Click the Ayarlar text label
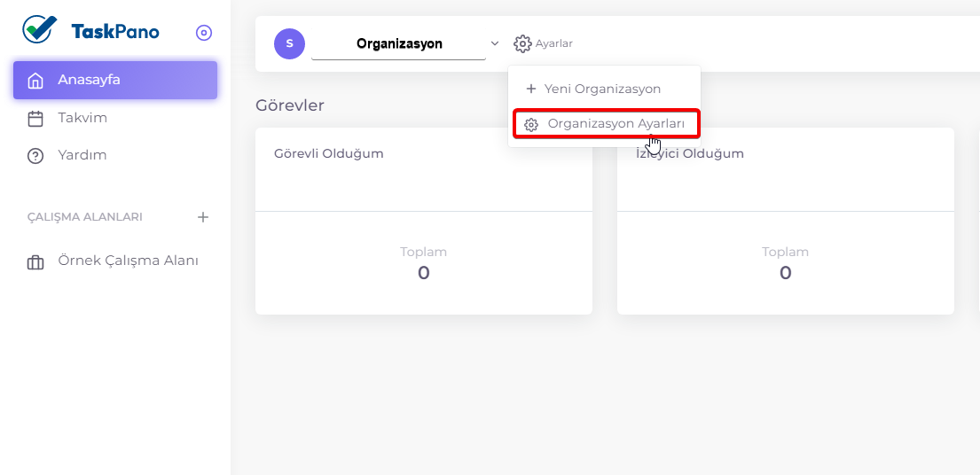Image resolution: width=980 pixels, height=475 pixels. (x=553, y=43)
